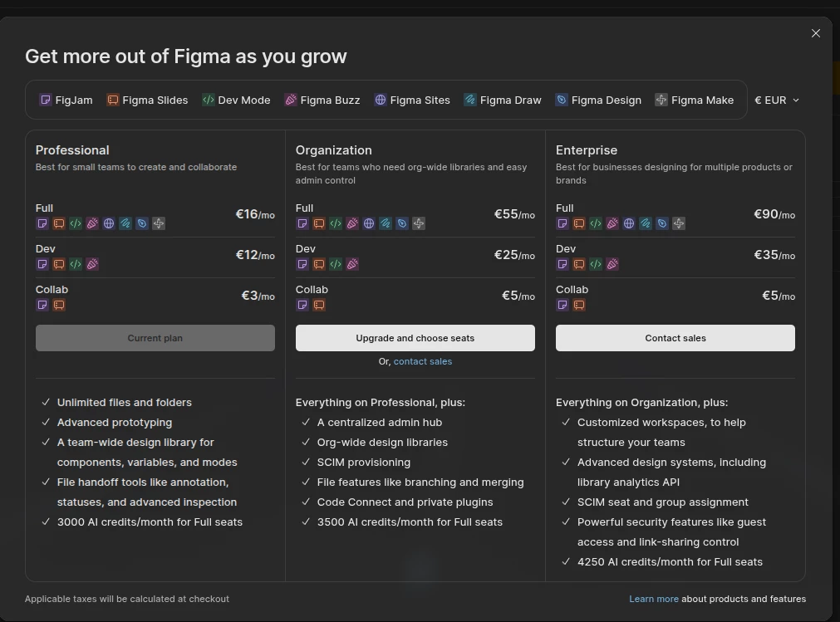Click the Professional plan heading
Viewport: 840px width, 622px height.
click(72, 150)
